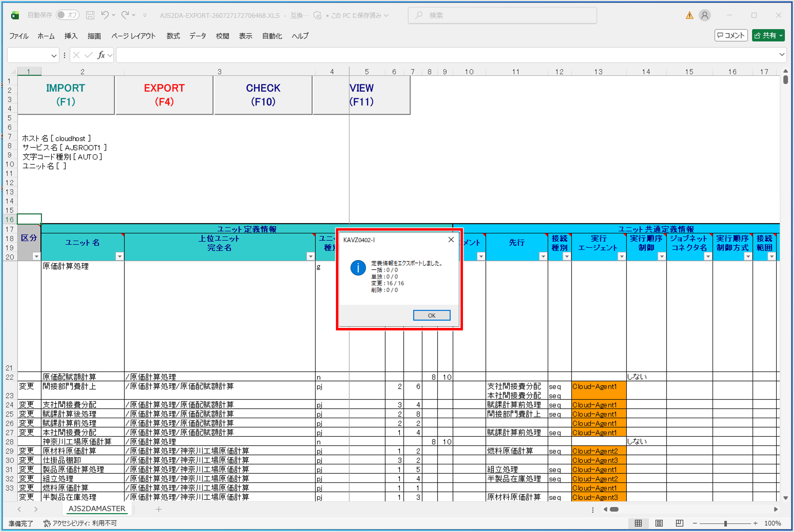Open the 先行 column filter dropdown

pyautogui.click(x=543, y=257)
